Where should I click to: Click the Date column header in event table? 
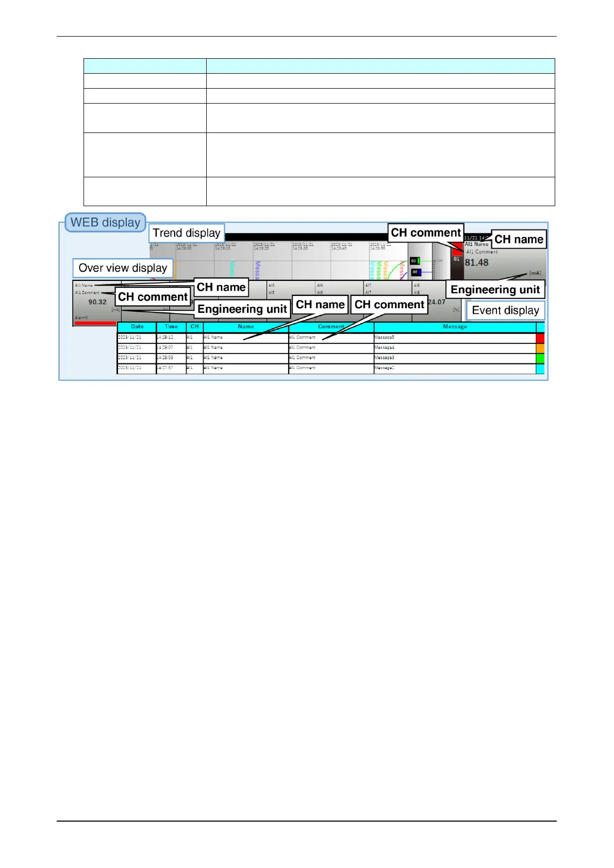pyautogui.click(x=137, y=327)
